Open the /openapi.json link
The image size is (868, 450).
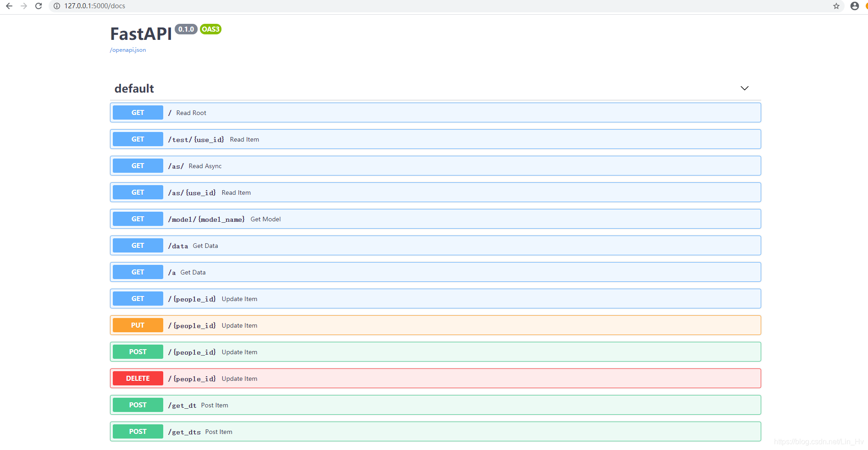[128, 50]
